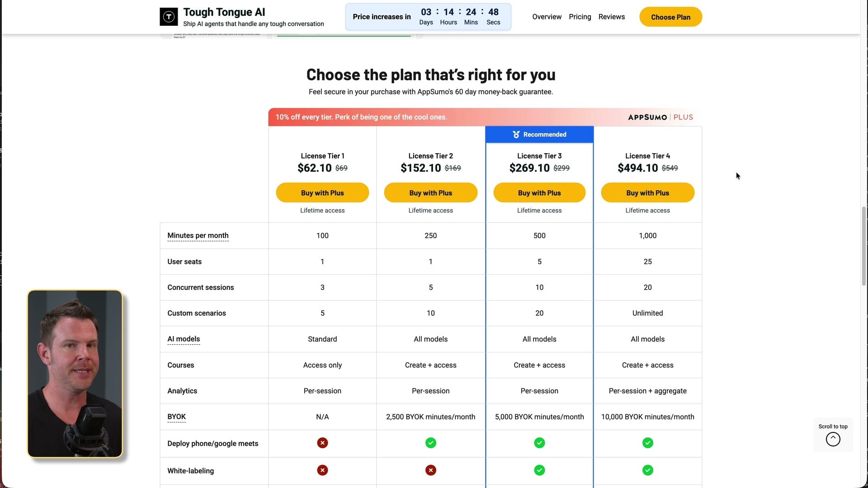Click the Per-session + aggregate analytics cell
This screenshot has height=488, width=868.
point(648,391)
